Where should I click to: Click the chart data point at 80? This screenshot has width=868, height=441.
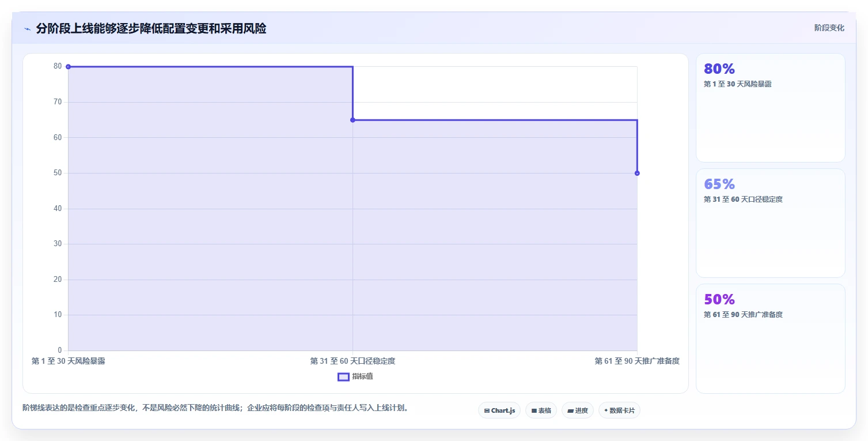pyautogui.click(x=68, y=67)
